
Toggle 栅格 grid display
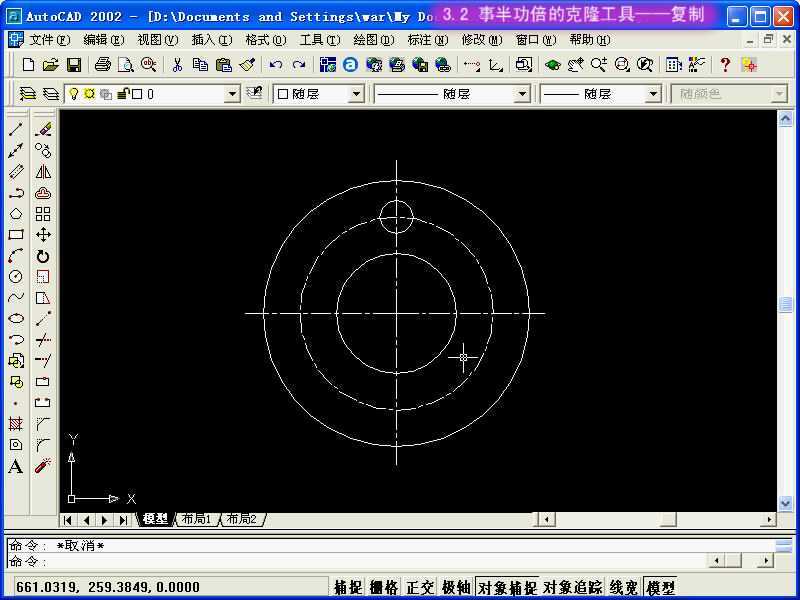[x=384, y=587]
